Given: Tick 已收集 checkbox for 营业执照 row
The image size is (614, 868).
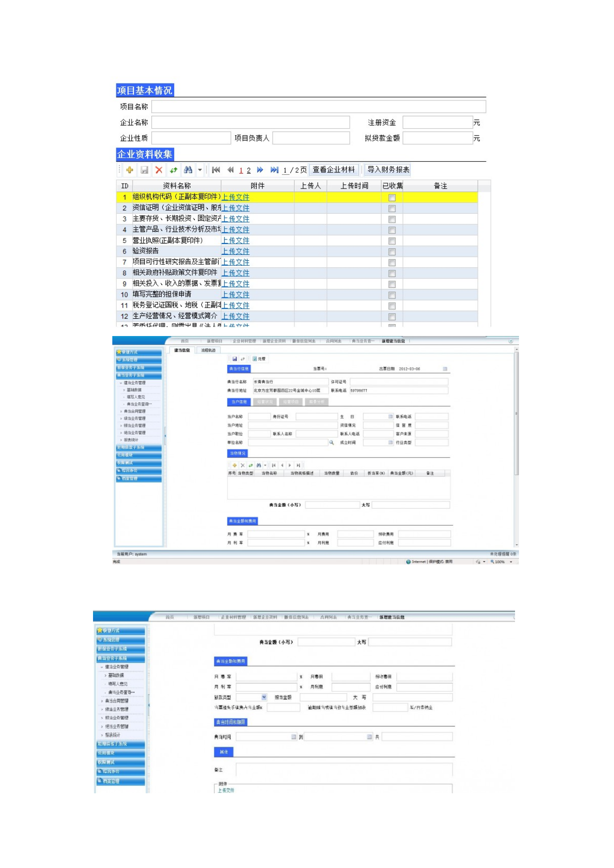Looking at the screenshot, I should pos(392,241).
